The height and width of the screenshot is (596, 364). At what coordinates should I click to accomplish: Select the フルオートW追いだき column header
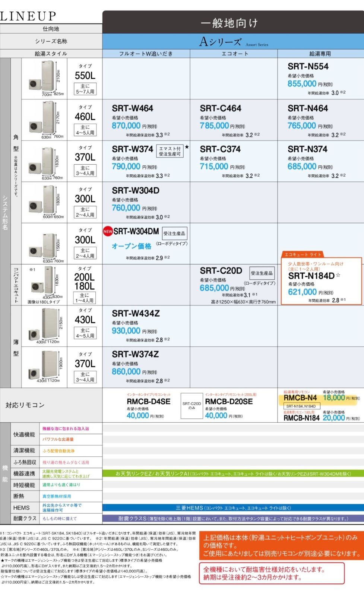[146, 54]
